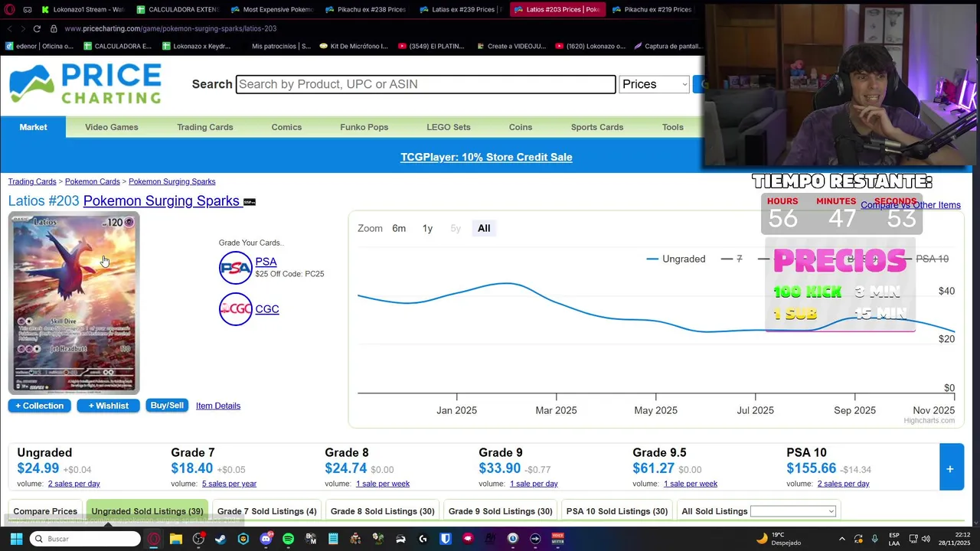Open the Comics menu

click(x=286, y=127)
